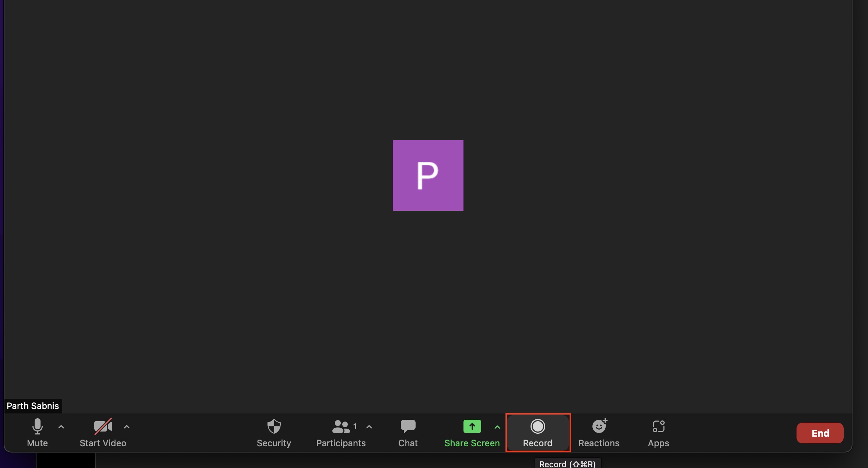Viewport: 868px width, 468px height.
Task: Click the Parth Sabnis name label
Action: 33,406
